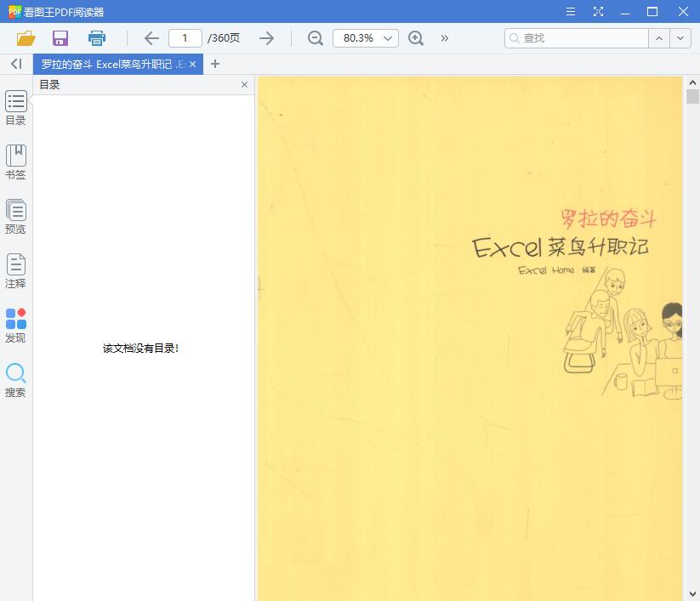
Task: Zoom in with the plus magnifier
Action: (416, 38)
